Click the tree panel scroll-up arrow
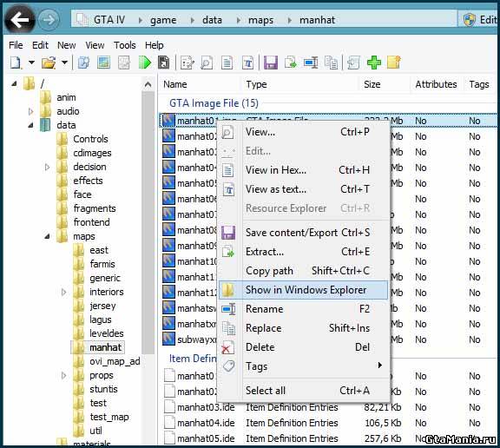 coord(148,84)
